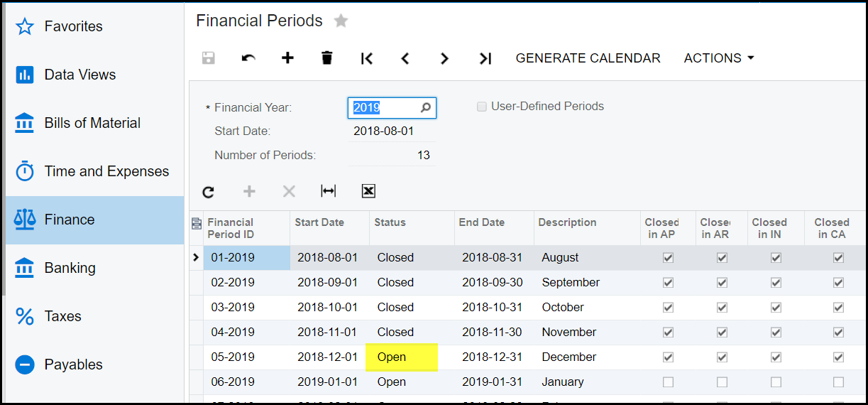Viewport: 868px width, 405px height.
Task: Go to the next financial year
Action: pyautogui.click(x=445, y=58)
